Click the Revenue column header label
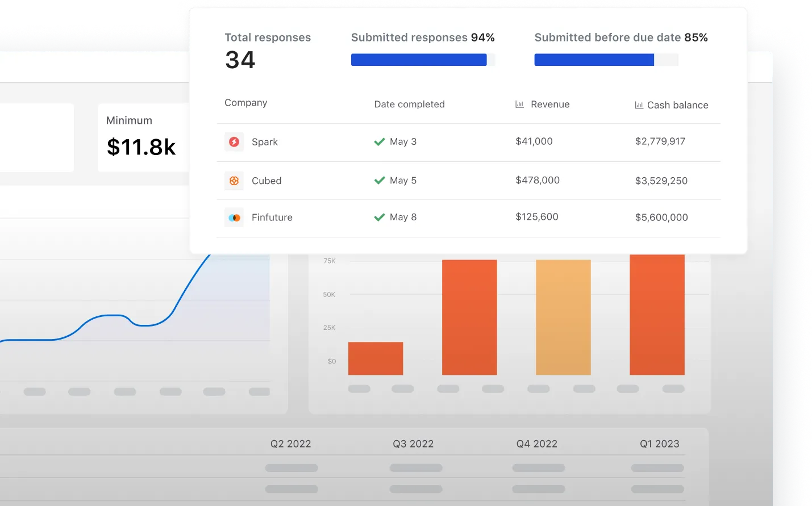 550,104
